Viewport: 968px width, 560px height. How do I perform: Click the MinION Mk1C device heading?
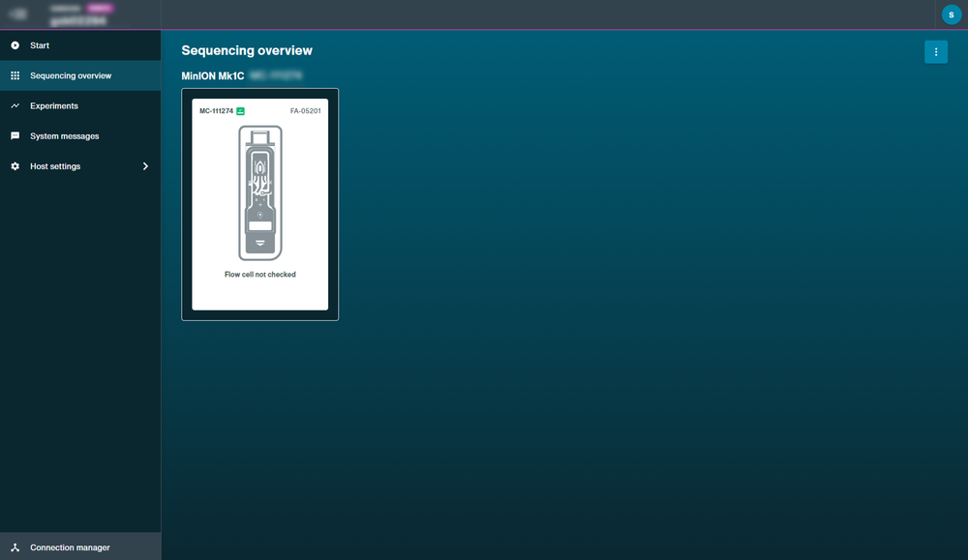(212, 75)
